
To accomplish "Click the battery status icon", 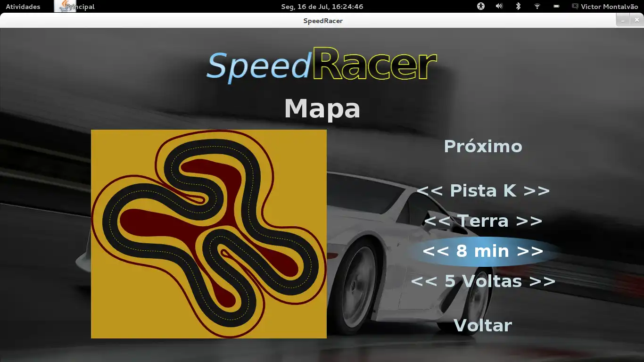I will (x=556, y=6).
